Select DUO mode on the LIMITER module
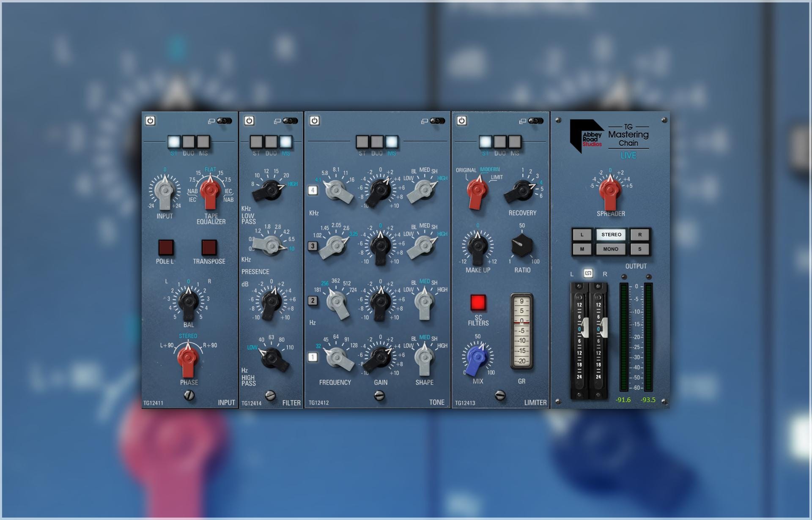812x520 pixels. coord(500,142)
